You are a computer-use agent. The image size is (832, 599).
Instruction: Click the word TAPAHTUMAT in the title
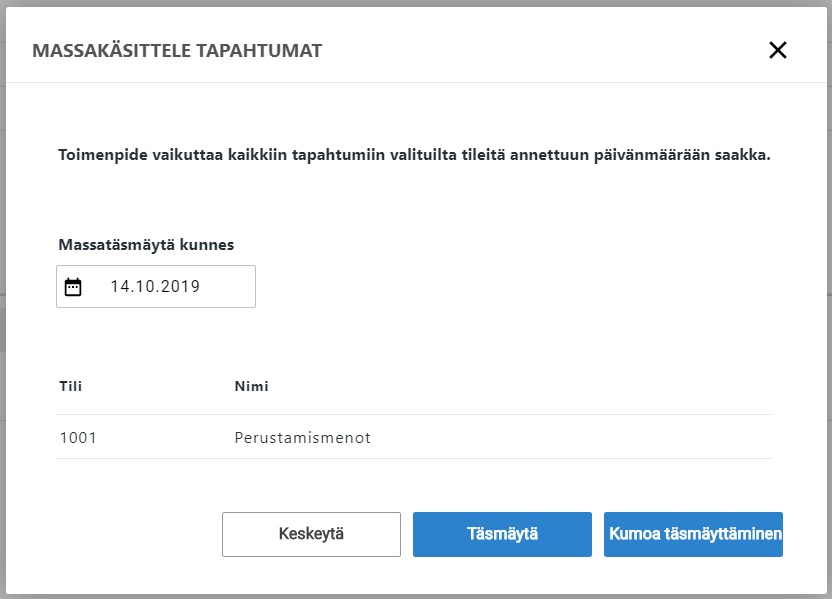coord(259,50)
